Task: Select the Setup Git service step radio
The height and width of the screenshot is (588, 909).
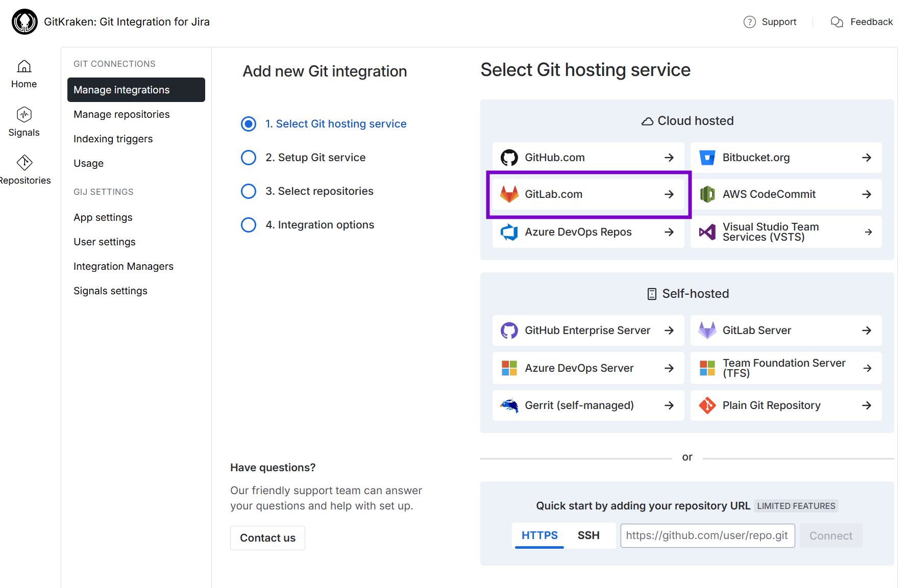Action: [249, 158]
